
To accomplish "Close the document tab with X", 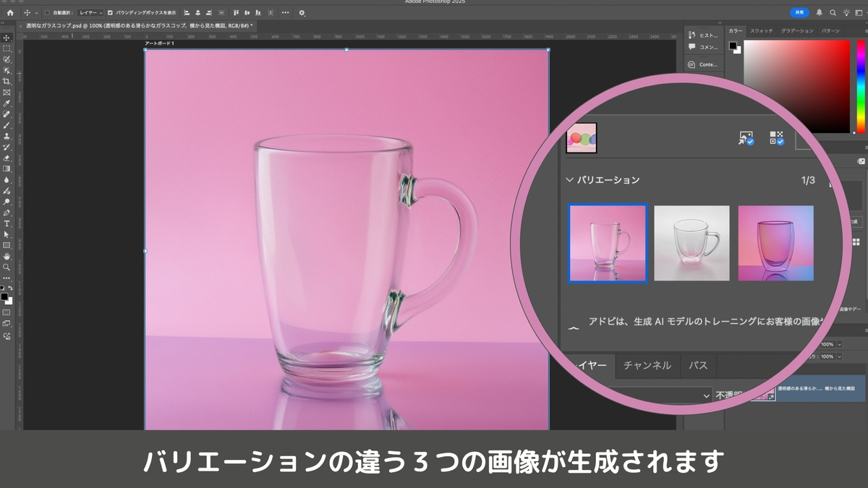I will pos(20,25).
